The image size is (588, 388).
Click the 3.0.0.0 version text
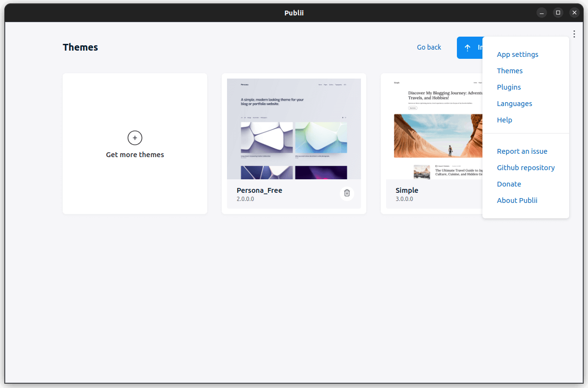pos(404,199)
